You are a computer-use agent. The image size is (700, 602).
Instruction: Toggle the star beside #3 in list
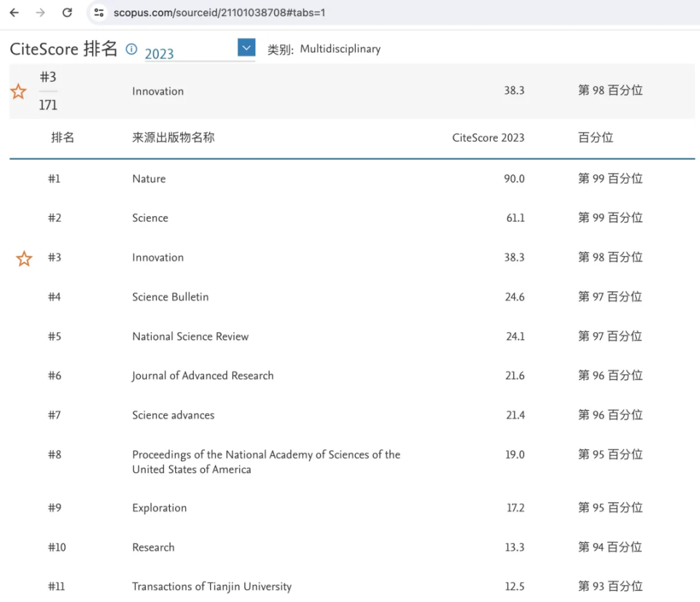click(x=24, y=258)
